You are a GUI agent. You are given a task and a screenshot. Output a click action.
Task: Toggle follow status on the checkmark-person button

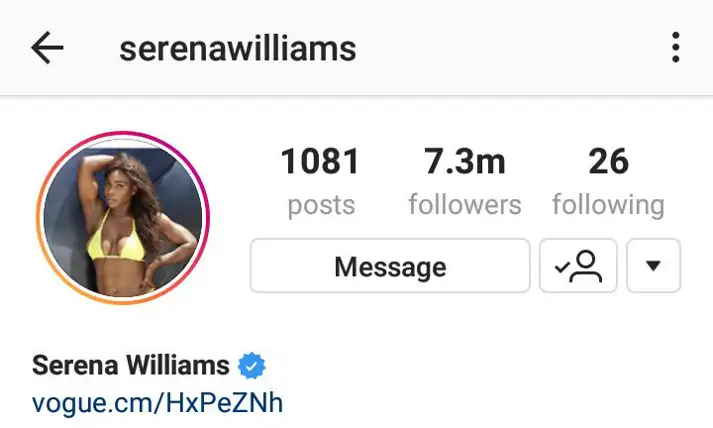(x=578, y=266)
